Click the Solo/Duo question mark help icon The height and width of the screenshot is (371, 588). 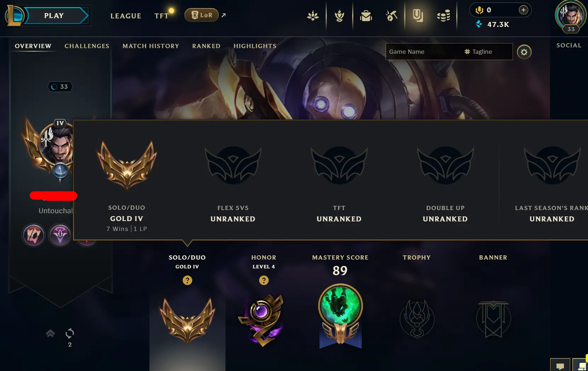(x=187, y=280)
